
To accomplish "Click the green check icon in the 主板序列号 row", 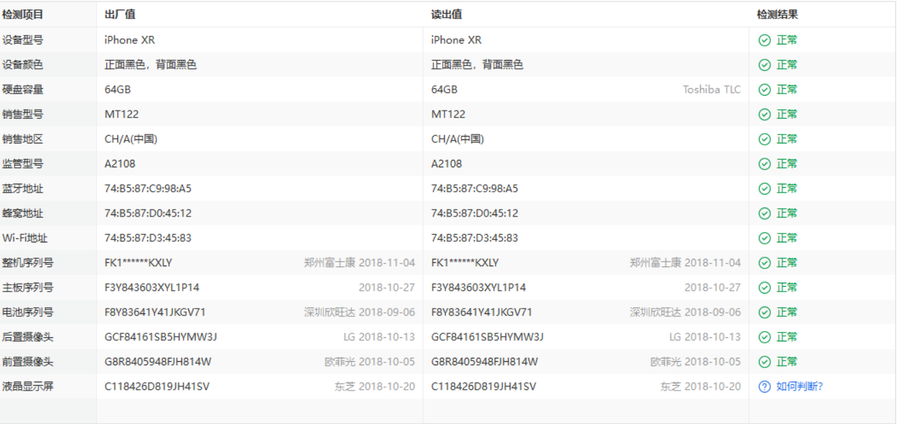I will tap(764, 287).
